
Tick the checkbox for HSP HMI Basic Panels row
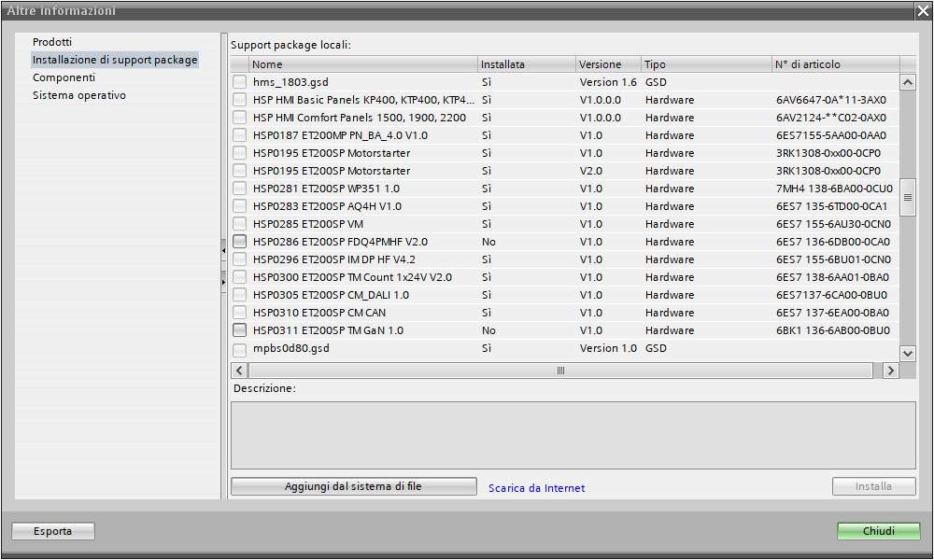coord(239,99)
